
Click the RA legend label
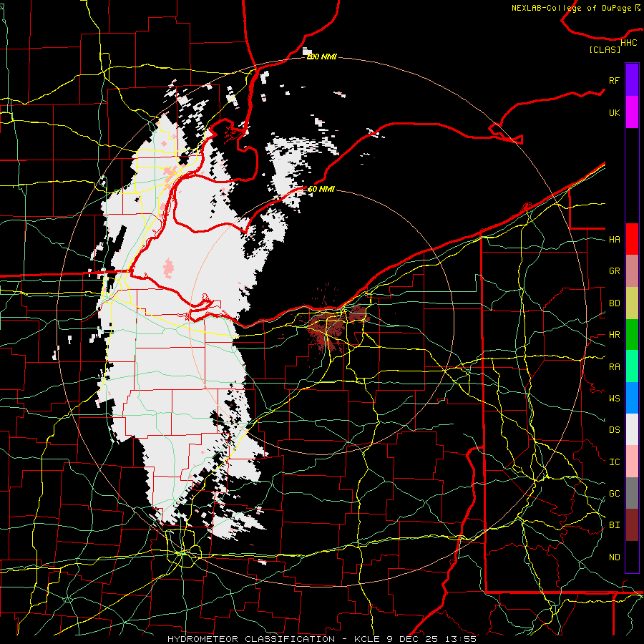[614, 367]
